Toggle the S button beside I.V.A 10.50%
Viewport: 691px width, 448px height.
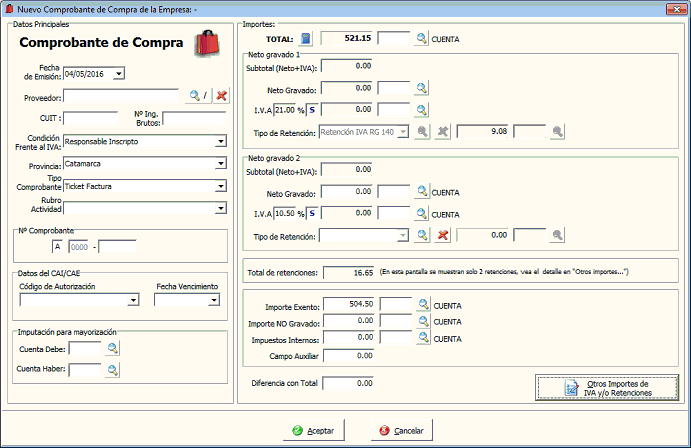point(312,213)
